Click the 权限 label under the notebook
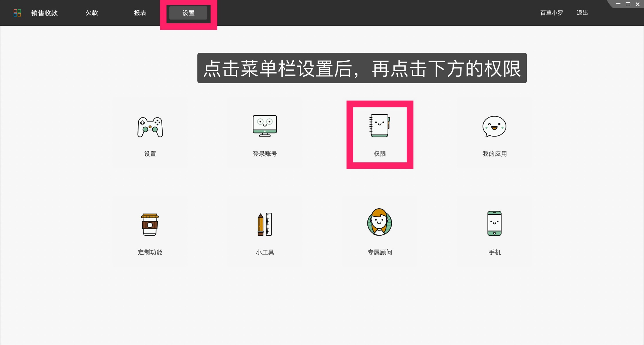The image size is (644, 345). point(380,154)
